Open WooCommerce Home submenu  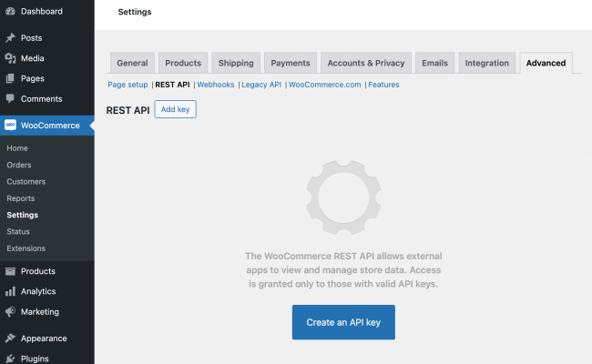(x=17, y=148)
